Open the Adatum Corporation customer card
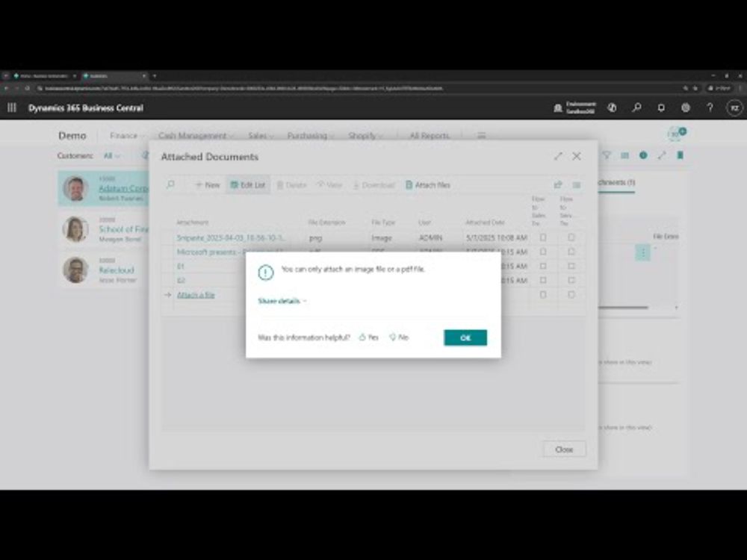The width and height of the screenshot is (747, 560). pyautogui.click(x=123, y=188)
